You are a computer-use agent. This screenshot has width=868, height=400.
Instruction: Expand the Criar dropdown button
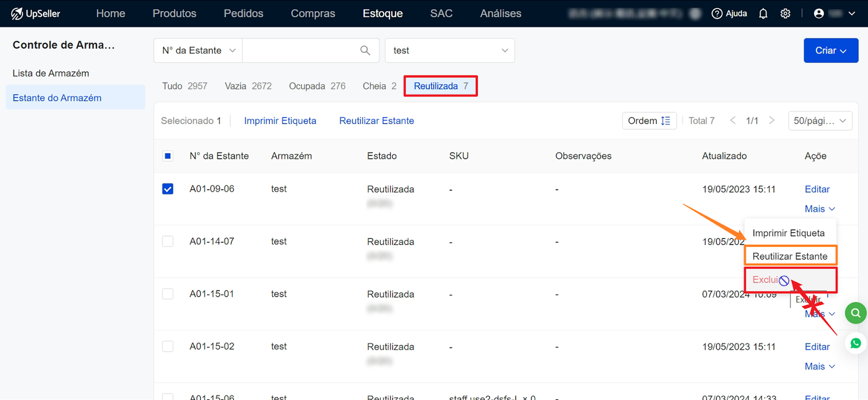point(831,50)
